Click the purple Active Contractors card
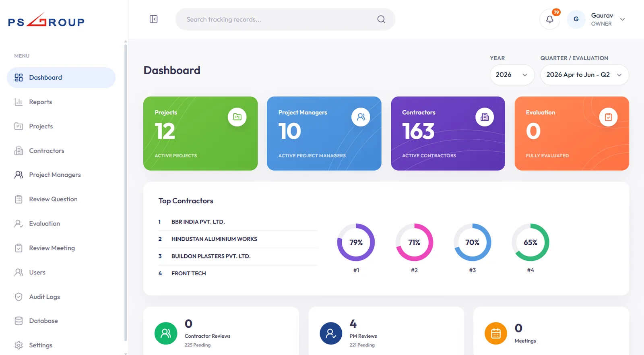 [x=448, y=133]
